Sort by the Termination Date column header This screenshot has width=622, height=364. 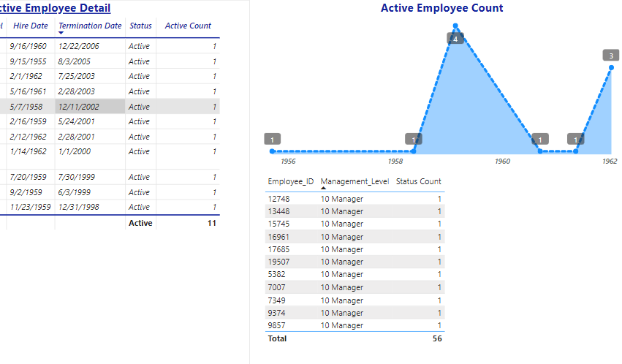(x=90, y=26)
